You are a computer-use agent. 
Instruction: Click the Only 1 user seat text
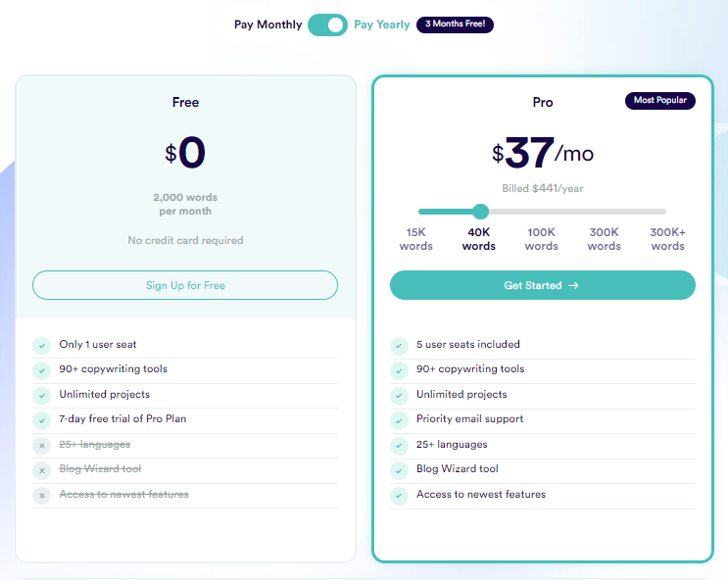click(x=98, y=344)
